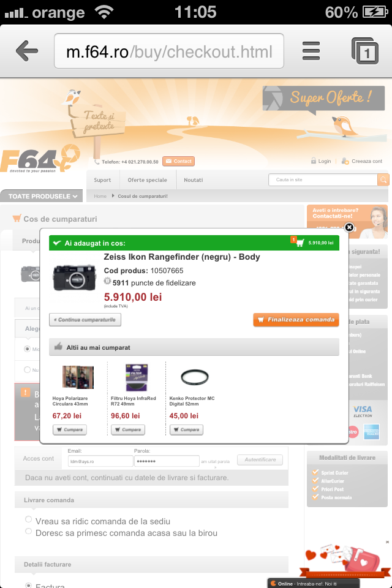Open the Oferte speciale menu item

pyautogui.click(x=148, y=180)
